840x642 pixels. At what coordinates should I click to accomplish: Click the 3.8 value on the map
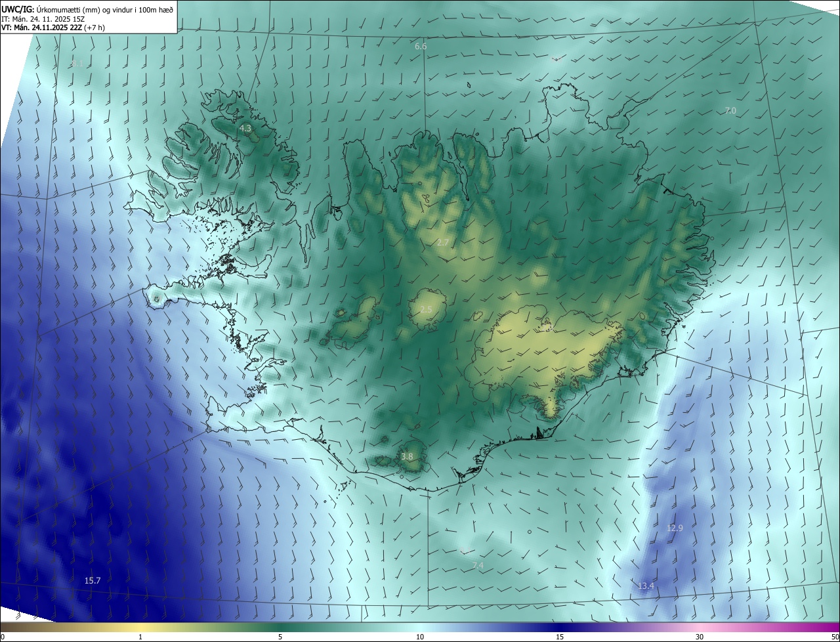pyautogui.click(x=407, y=457)
